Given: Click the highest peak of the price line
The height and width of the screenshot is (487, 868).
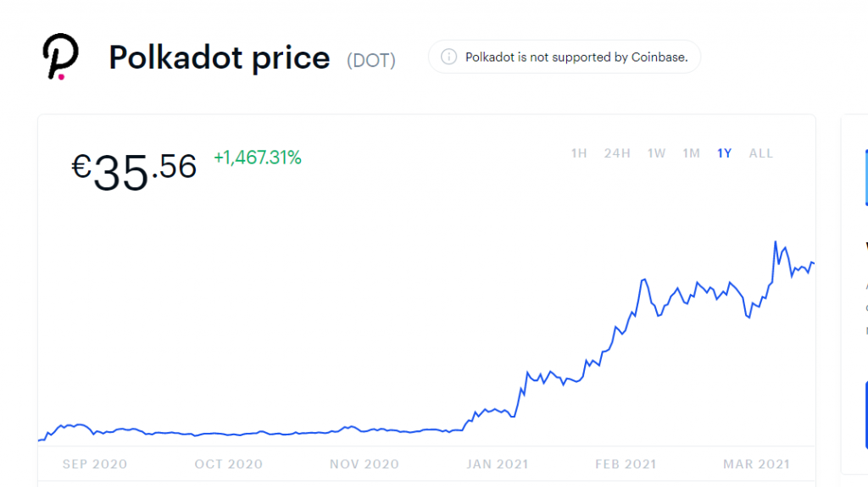Looking at the screenshot, I should point(775,242).
